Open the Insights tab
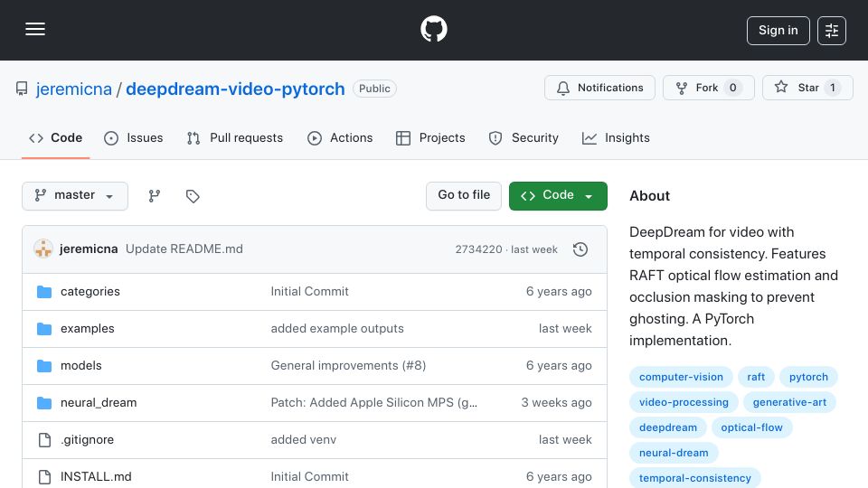 click(616, 137)
